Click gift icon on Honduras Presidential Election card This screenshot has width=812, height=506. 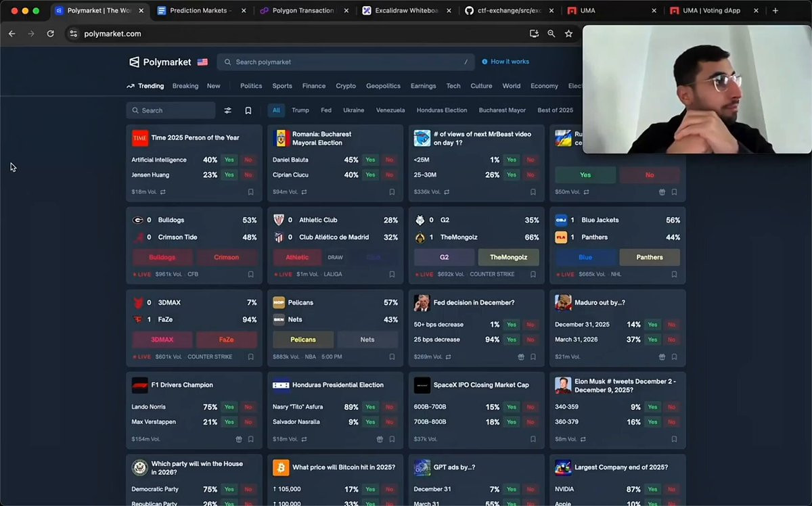(380, 439)
